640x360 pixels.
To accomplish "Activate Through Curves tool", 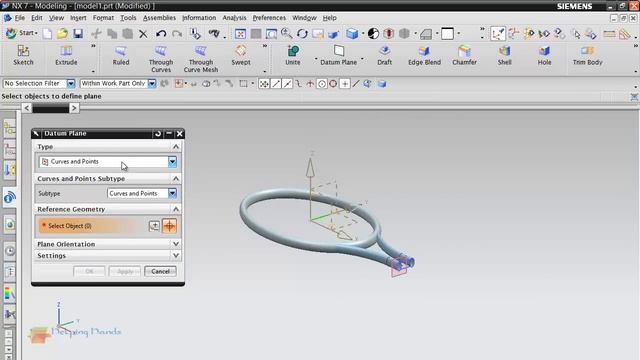I will tap(161, 59).
